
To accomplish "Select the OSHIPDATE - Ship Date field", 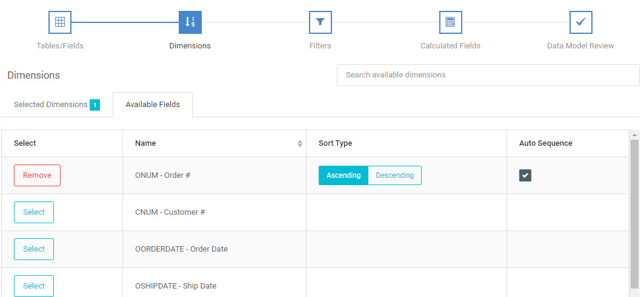I will pyautogui.click(x=34, y=286).
